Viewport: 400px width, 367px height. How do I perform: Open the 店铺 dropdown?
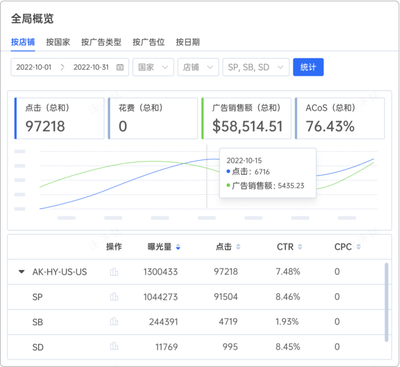198,67
